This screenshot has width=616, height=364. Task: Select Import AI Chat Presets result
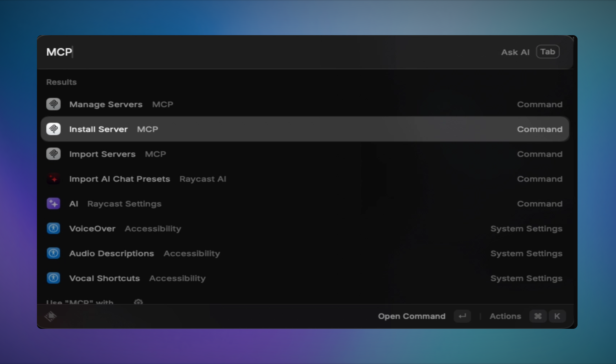(x=305, y=179)
